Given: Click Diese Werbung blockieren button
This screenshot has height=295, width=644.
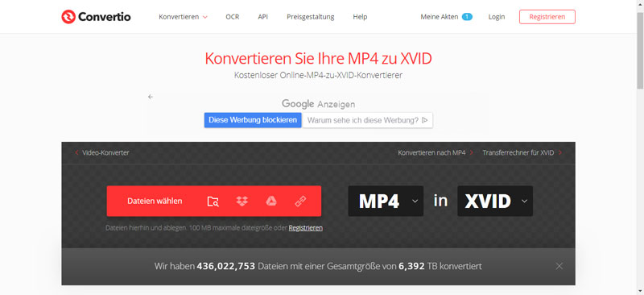Looking at the screenshot, I should coord(253,120).
